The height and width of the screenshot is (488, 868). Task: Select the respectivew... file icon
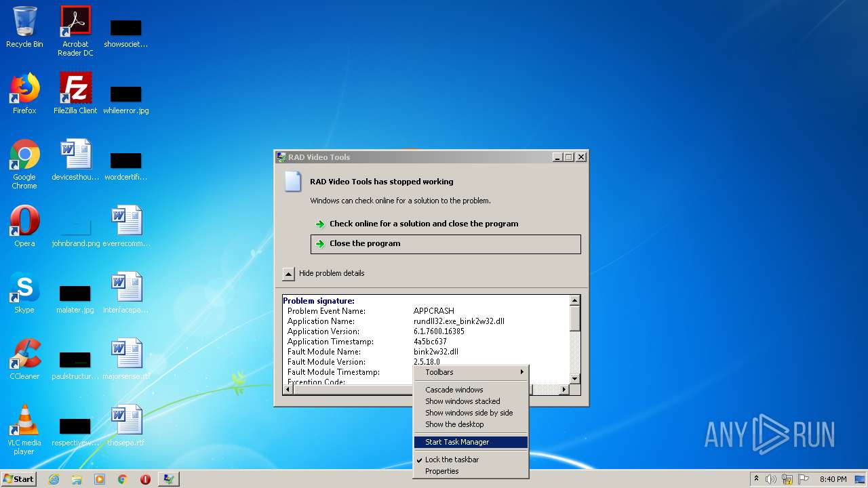tap(75, 432)
